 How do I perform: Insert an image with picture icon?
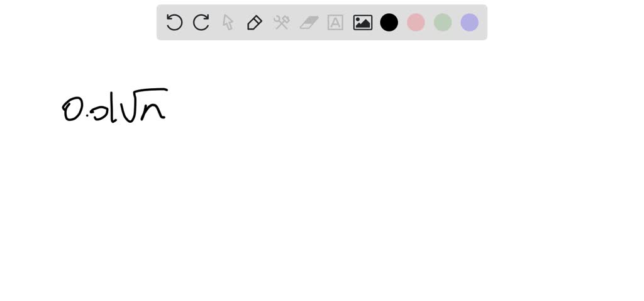click(x=363, y=23)
